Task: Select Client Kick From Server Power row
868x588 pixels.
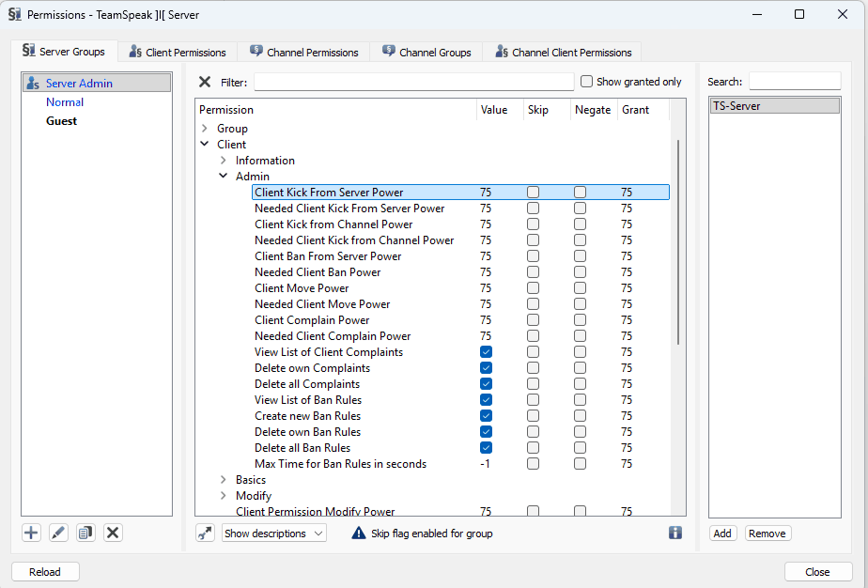Action: tap(460, 193)
